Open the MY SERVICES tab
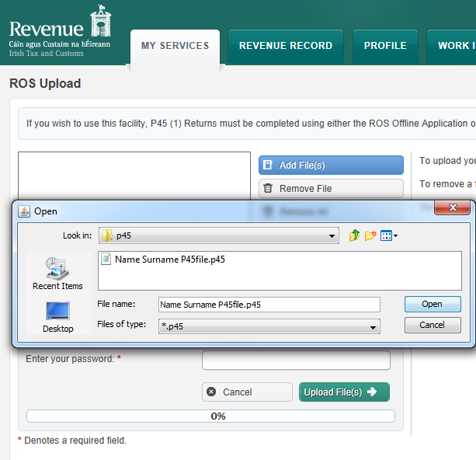476x460 pixels. click(175, 46)
